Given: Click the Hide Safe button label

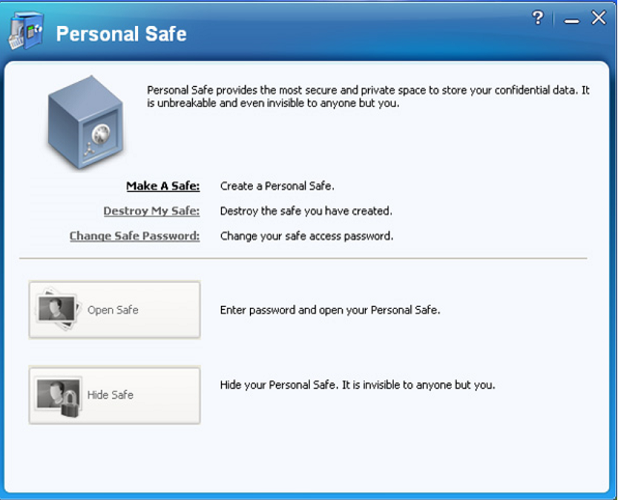Looking at the screenshot, I should [x=110, y=395].
